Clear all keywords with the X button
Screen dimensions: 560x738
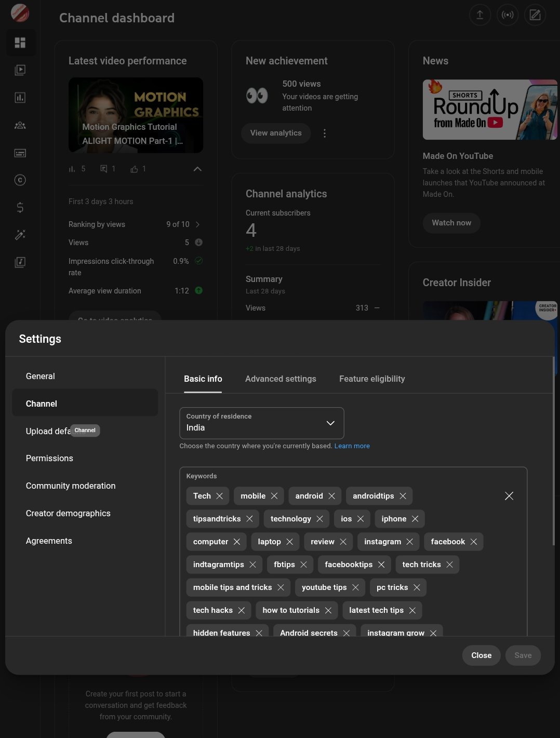(x=509, y=496)
